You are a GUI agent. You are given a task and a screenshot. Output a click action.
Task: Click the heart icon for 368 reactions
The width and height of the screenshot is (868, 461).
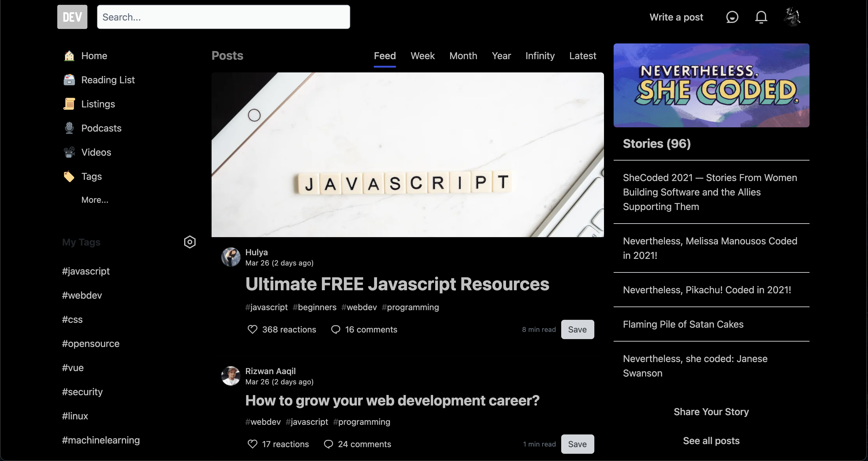(252, 329)
